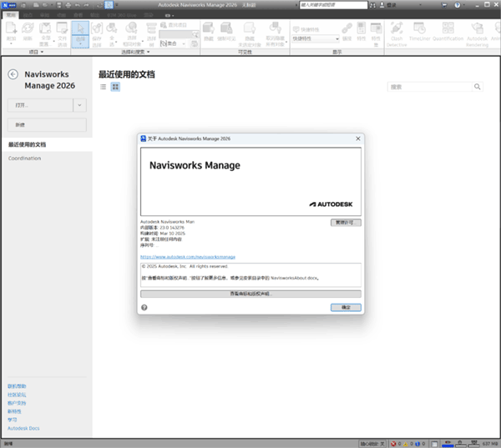This screenshot has width=501, height=448.
Task: Expand the dropdown arrow beside Open button
Action: 79,105
